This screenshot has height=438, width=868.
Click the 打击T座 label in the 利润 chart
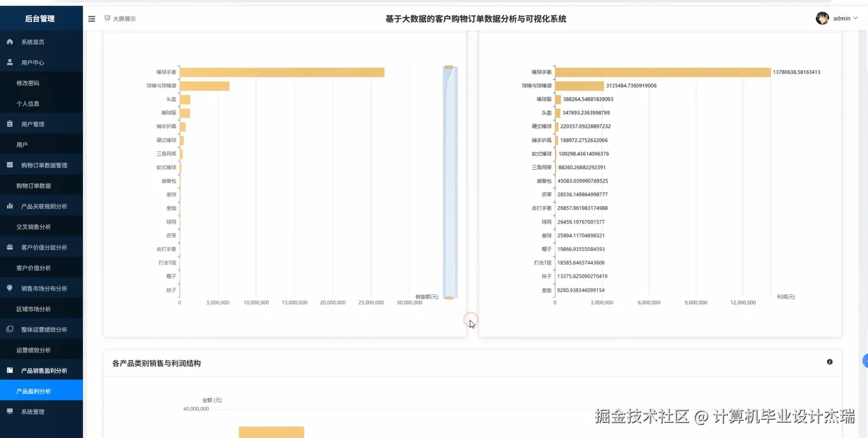[543, 262]
